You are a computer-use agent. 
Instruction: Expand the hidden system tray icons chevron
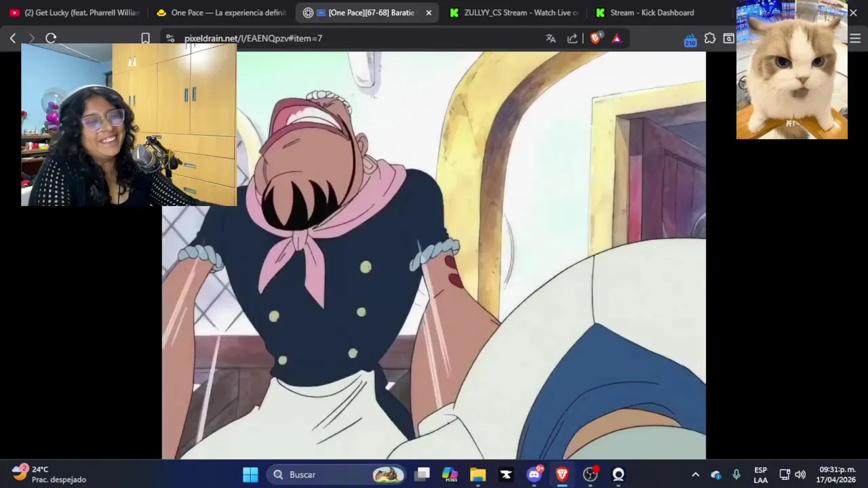(695, 474)
